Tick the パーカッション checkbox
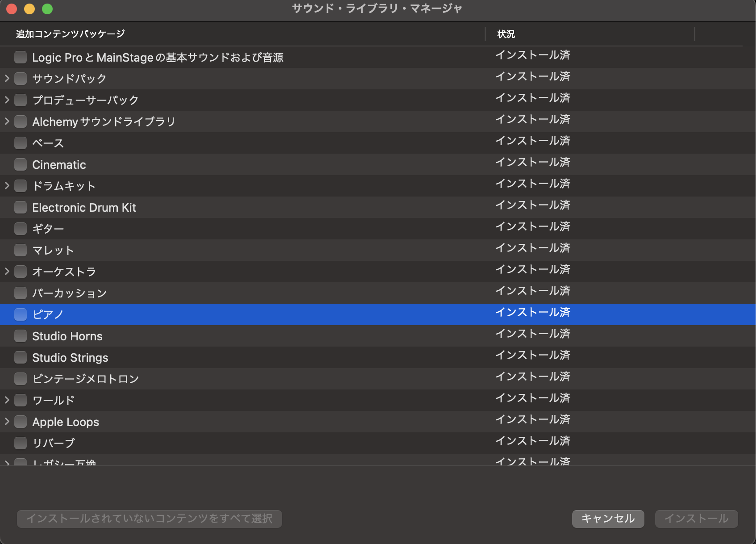The height and width of the screenshot is (544, 756). click(21, 293)
